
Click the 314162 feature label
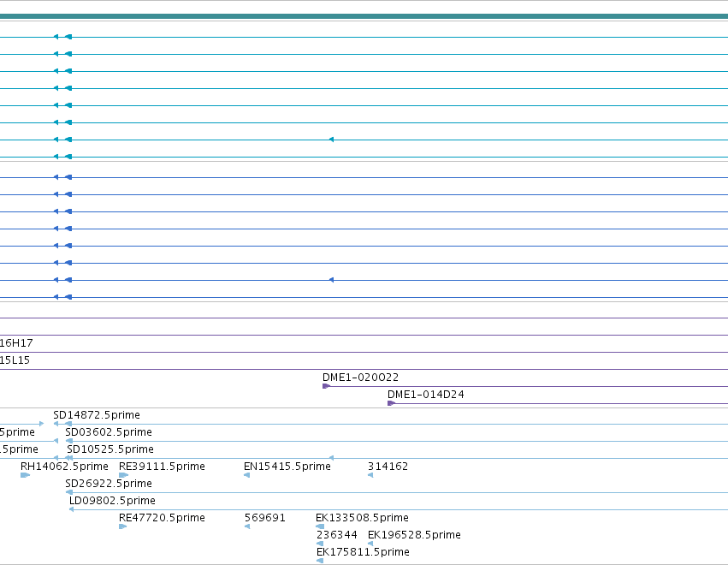click(x=388, y=467)
